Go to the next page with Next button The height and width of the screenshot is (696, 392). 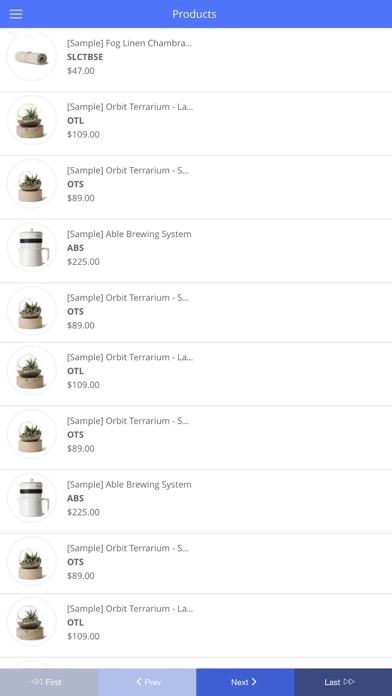click(x=245, y=682)
